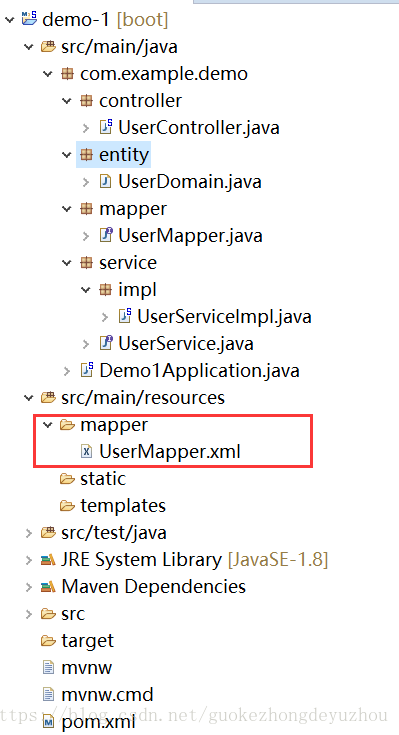Click the UserService.java interface icon
This screenshot has height=735, width=399.
[x=106, y=344]
